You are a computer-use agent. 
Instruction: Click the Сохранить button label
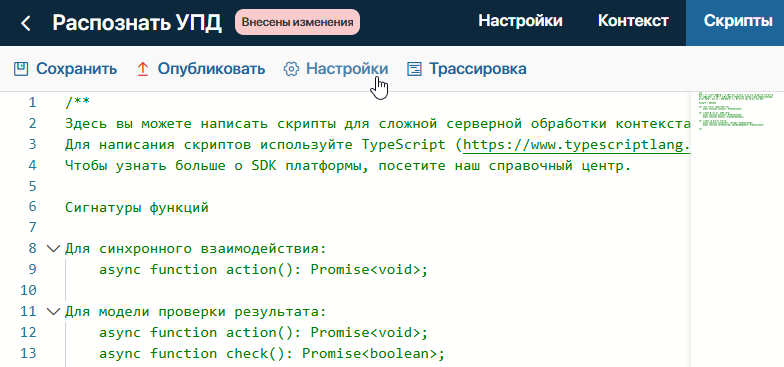(76, 69)
